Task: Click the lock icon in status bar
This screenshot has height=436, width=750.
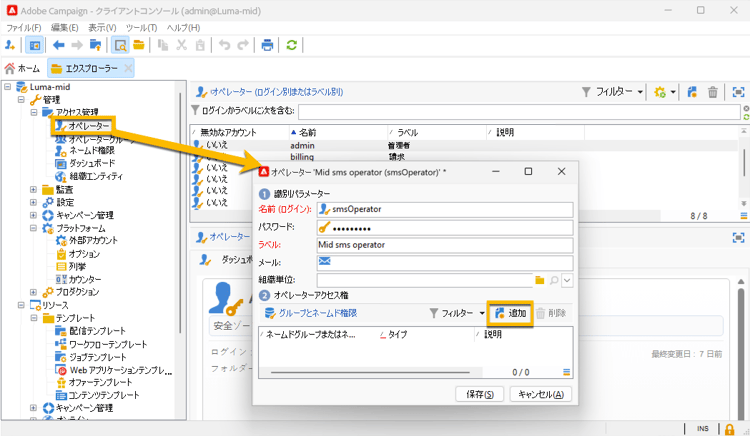Action: (x=729, y=429)
